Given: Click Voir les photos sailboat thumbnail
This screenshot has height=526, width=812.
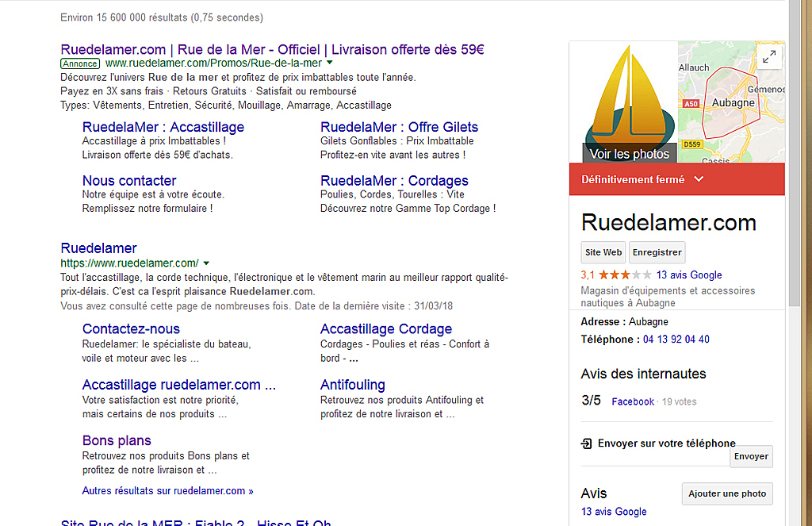Looking at the screenshot, I should 623,102.
